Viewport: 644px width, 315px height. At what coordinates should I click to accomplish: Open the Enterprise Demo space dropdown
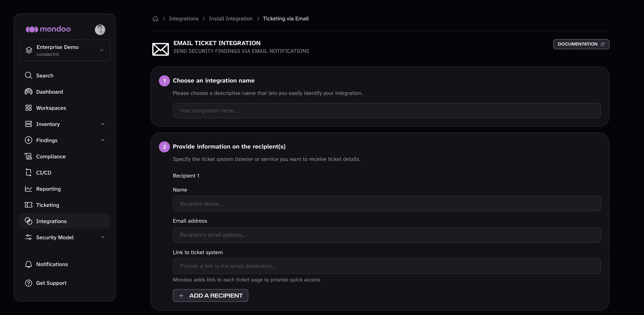pyautogui.click(x=65, y=50)
